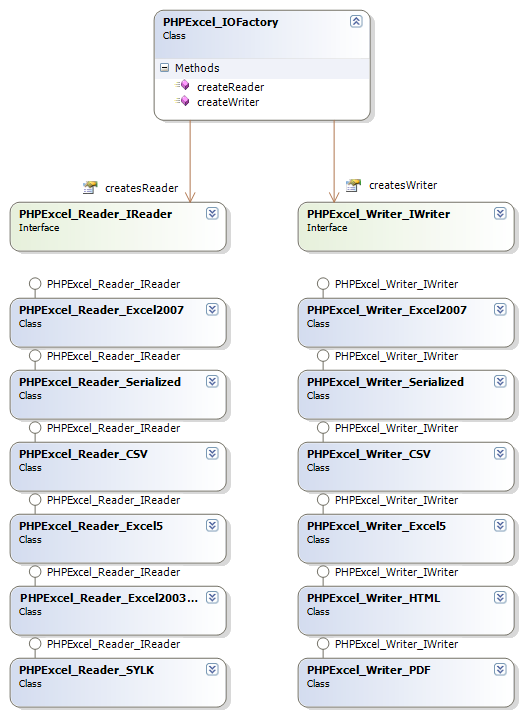Select the PHPExcel_Writer_Serialized class title
This screenshot has height=716, width=523.
pyautogui.click(x=385, y=382)
